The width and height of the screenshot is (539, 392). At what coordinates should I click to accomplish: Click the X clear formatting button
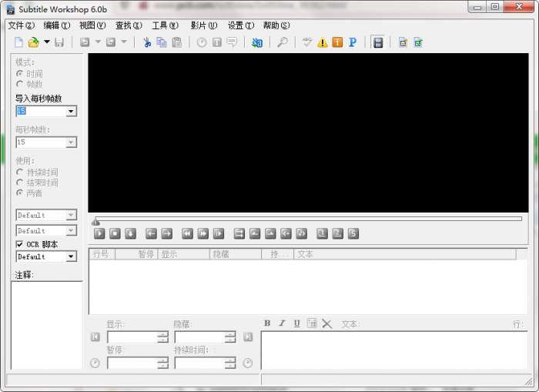pyautogui.click(x=327, y=323)
